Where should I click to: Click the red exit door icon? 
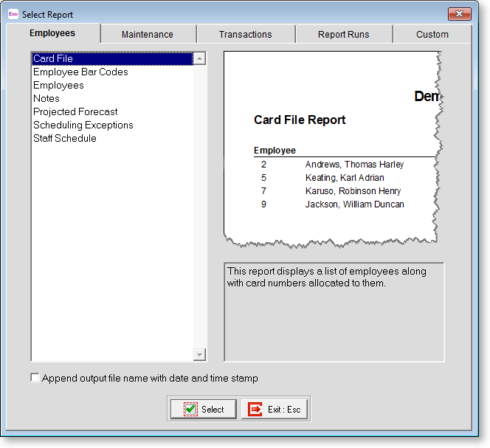(x=255, y=409)
